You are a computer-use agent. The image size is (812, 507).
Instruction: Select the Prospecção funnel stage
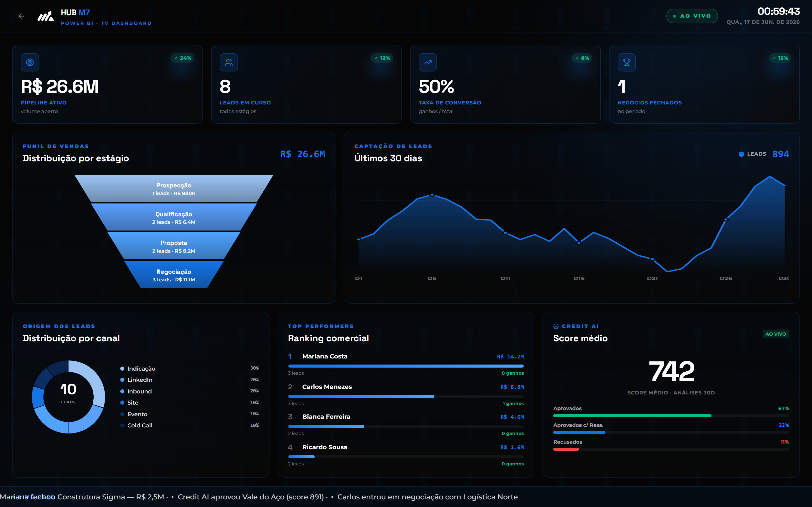click(x=174, y=188)
